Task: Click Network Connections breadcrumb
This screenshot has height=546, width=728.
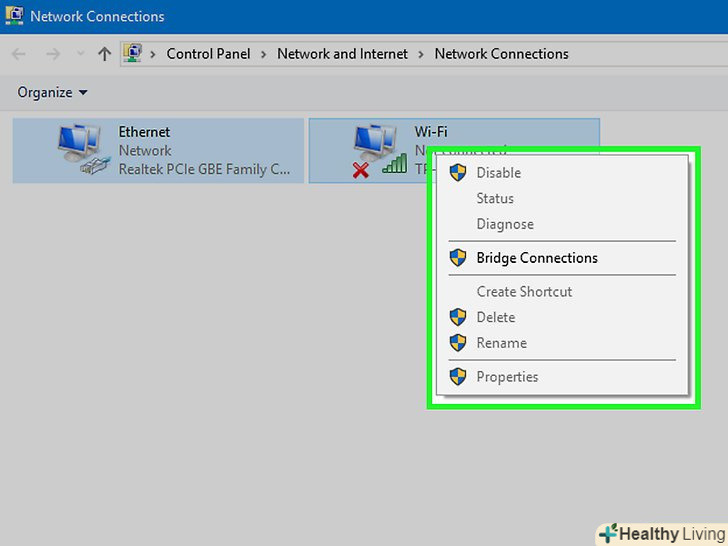Action: [x=501, y=54]
